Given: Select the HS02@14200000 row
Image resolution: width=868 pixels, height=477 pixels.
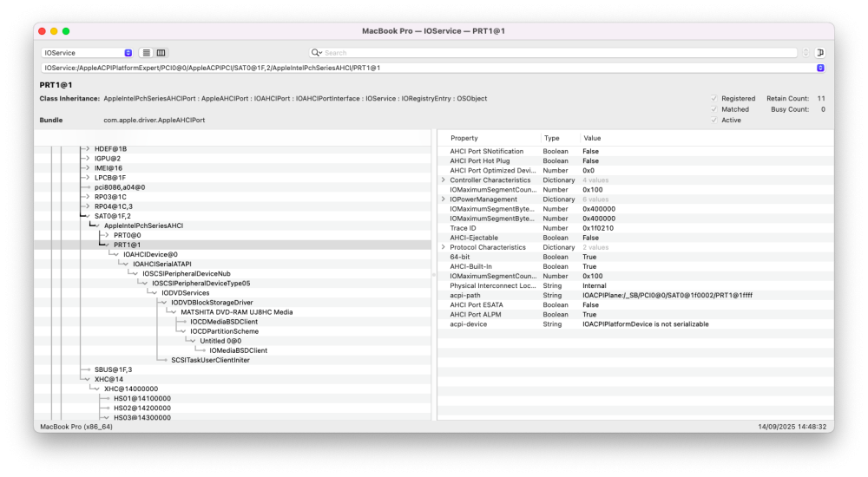Looking at the screenshot, I should [233, 408].
